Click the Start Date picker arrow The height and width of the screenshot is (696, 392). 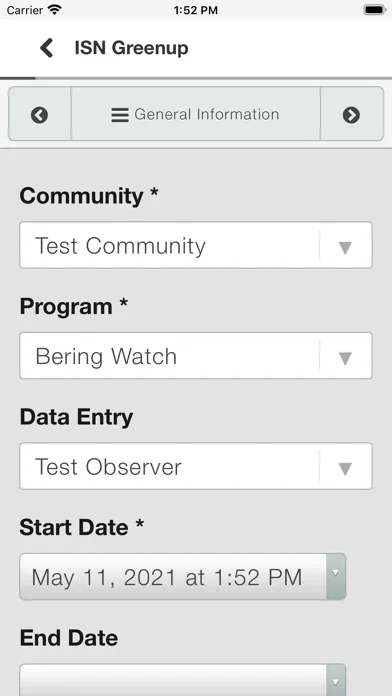(x=336, y=576)
